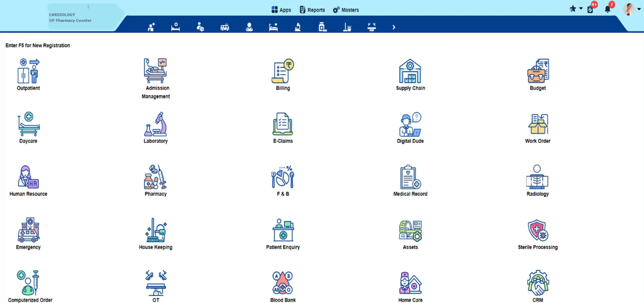The image size is (644, 303).
Task: Open the Apps menu
Action: coord(281,10)
